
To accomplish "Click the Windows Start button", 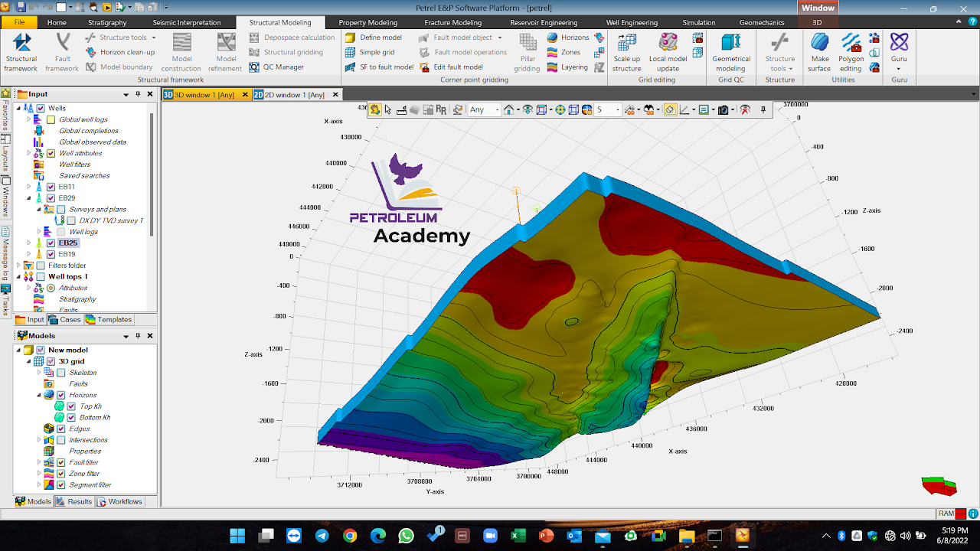I will [237, 536].
